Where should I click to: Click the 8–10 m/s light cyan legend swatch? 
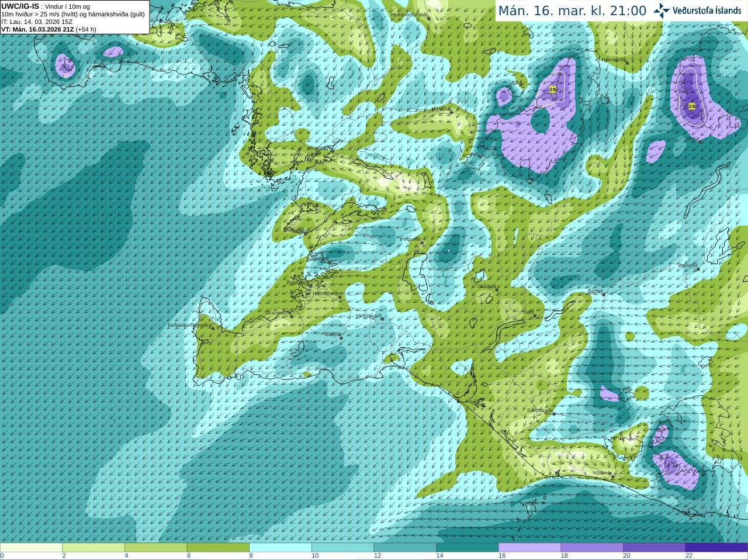(280, 547)
